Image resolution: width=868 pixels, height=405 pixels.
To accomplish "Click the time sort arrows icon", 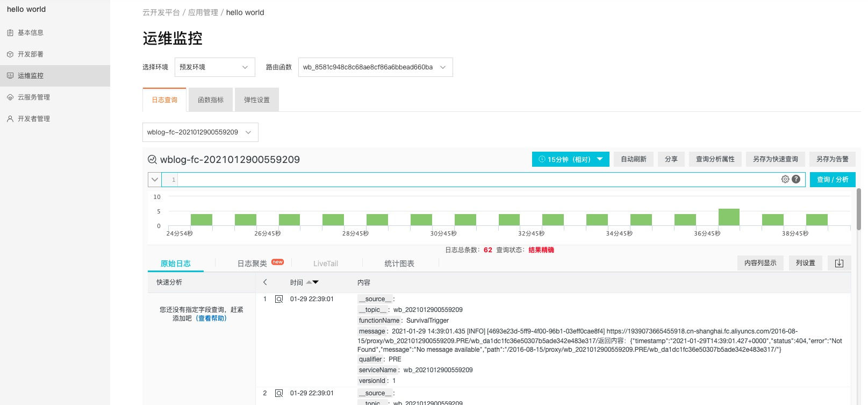I will click(x=312, y=282).
